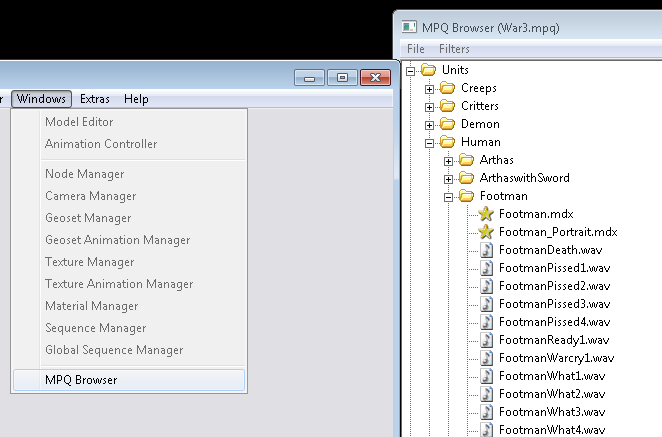Select the FootmanDeath.wav file name
This screenshot has width=662, height=437.
pyautogui.click(x=551, y=250)
